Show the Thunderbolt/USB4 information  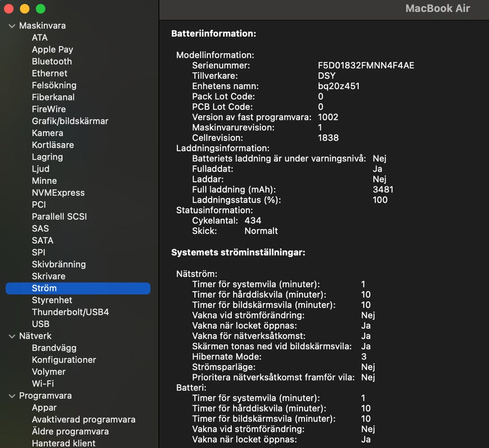(70, 312)
